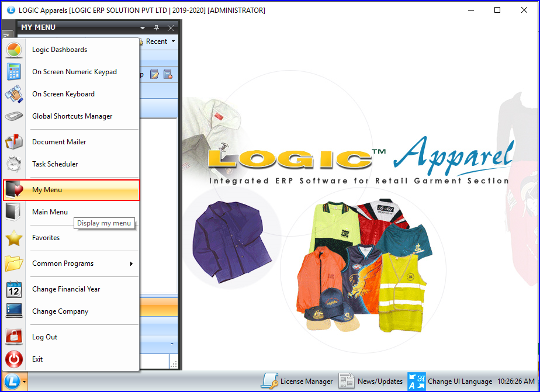540x392 pixels.
Task: Click the Global Shortcuts Manager icon
Action: [14, 116]
